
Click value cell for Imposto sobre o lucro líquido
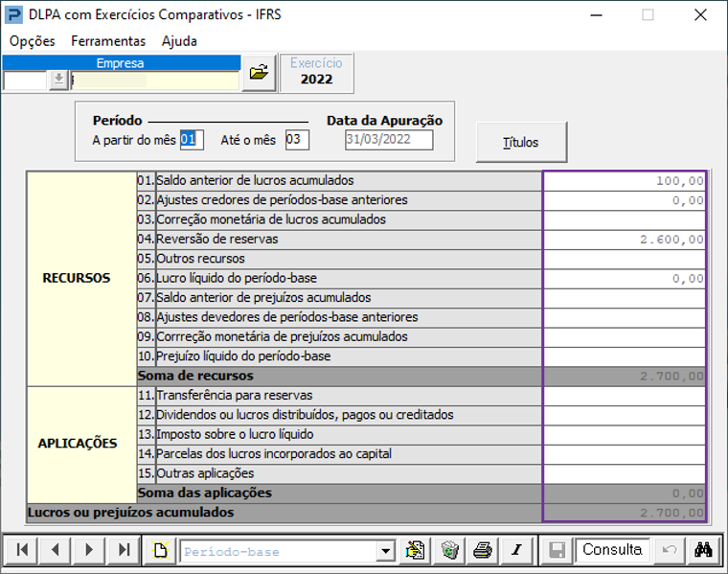pyautogui.click(x=625, y=435)
